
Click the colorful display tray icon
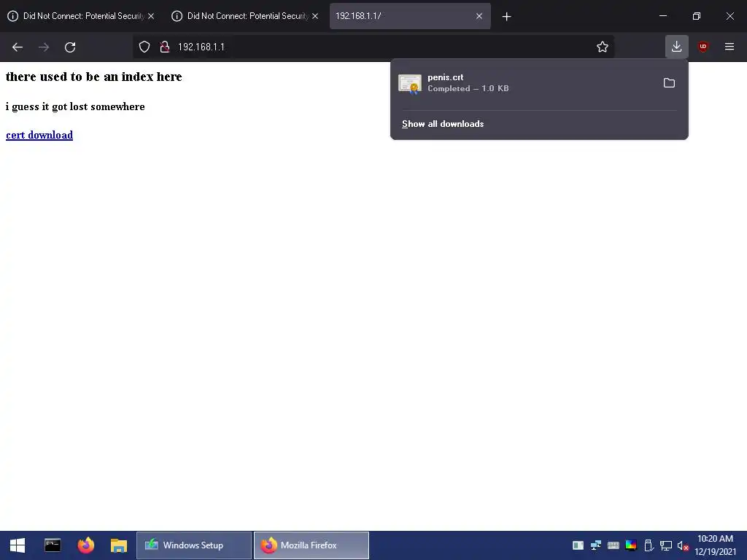click(631, 545)
